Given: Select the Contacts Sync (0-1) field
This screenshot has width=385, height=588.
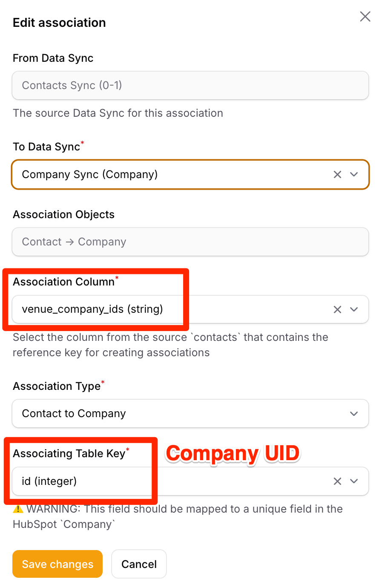Looking at the screenshot, I should pyautogui.click(x=190, y=85).
